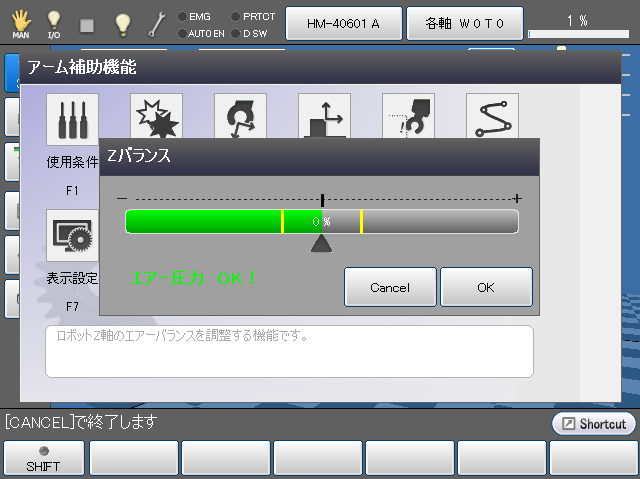Open the hook arm icon
Image resolution: width=640 pixels, height=479 pixels.
[x=408, y=116]
